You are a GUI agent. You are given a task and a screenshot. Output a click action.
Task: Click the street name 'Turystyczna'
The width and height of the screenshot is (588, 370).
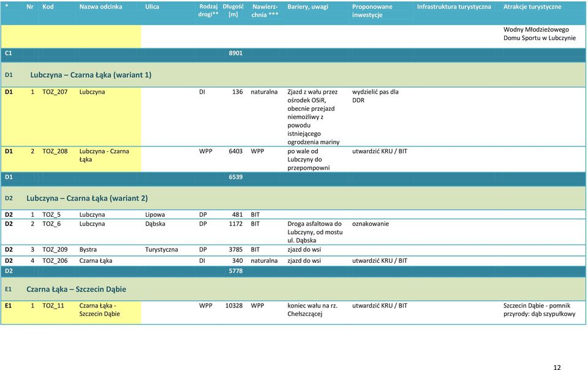click(x=161, y=250)
